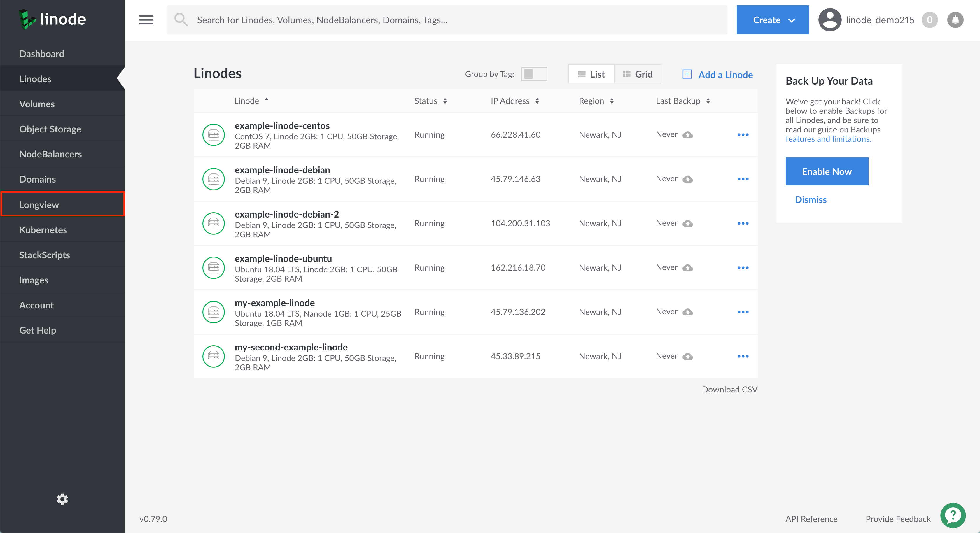Viewport: 980px width, 533px height.
Task: Open actions menu for my-second-example-linode
Action: click(x=743, y=356)
